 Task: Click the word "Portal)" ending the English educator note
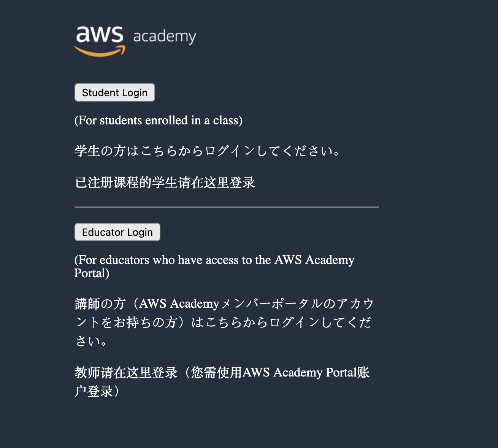(92, 273)
